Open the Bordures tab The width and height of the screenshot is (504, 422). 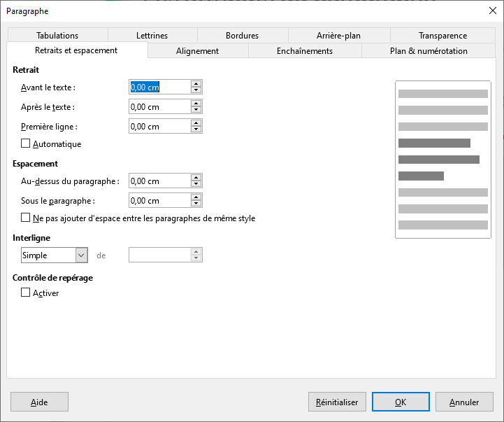(x=242, y=36)
